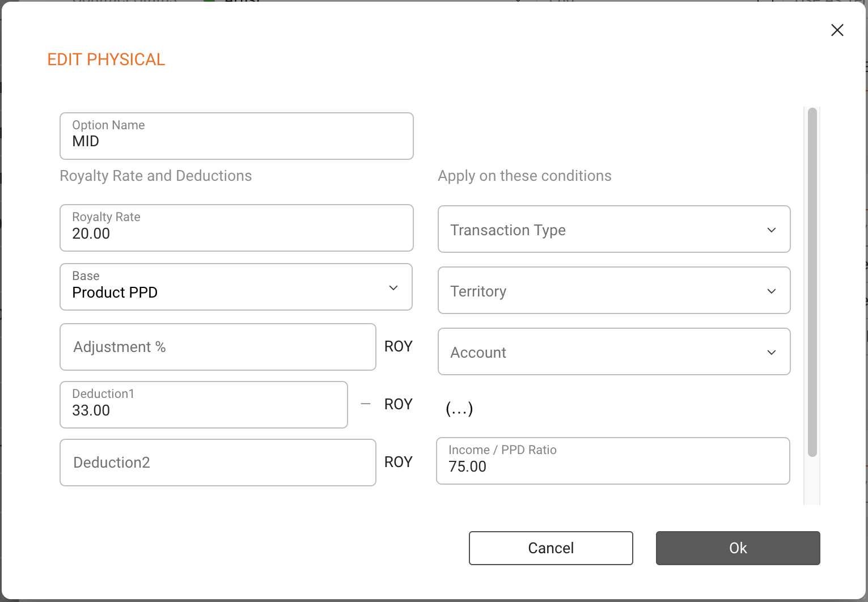Click the dialog vertical scrollbar
Screen dimensions: 868x602
coord(812,282)
